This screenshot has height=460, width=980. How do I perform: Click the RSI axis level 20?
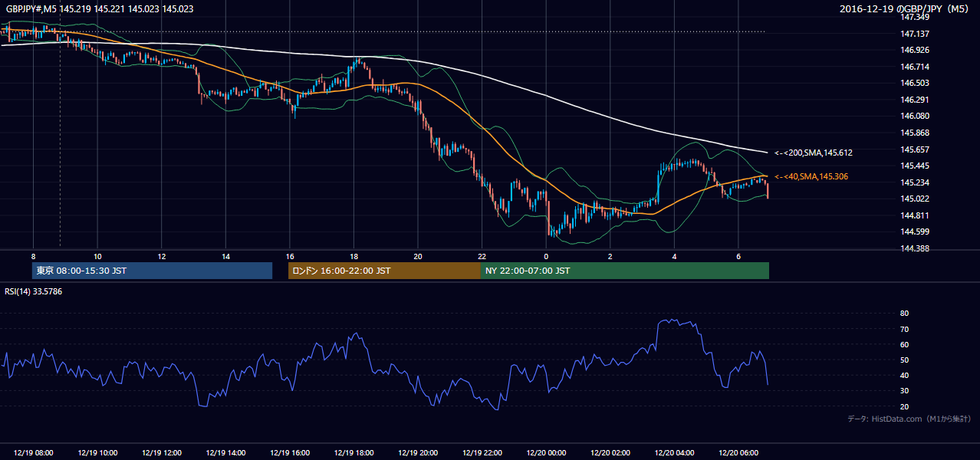point(905,406)
